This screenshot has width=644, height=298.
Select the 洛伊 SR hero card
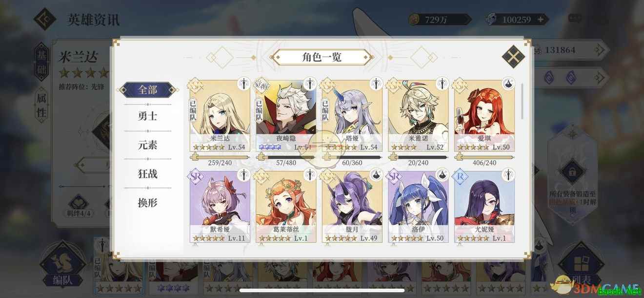click(x=418, y=207)
